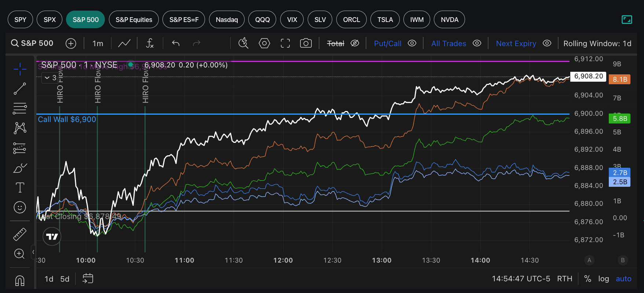Add a symbol to compare with plus icon
This screenshot has height=293, width=644.
[x=71, y=44]
